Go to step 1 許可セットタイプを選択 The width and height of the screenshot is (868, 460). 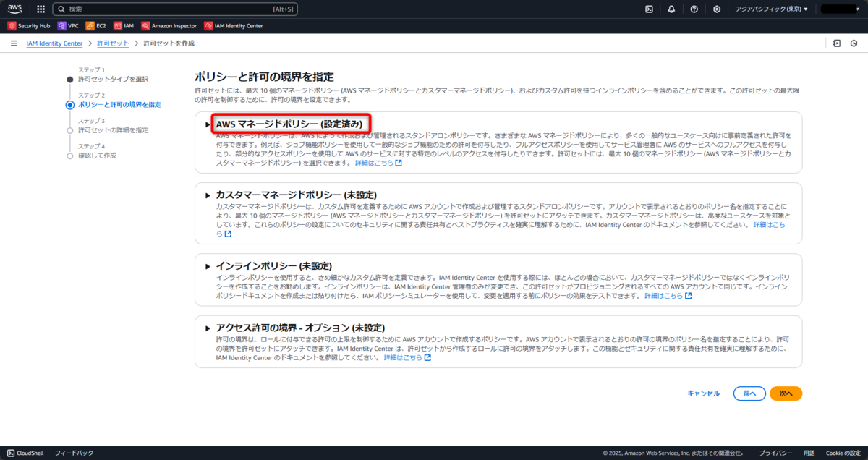[113, 79]
